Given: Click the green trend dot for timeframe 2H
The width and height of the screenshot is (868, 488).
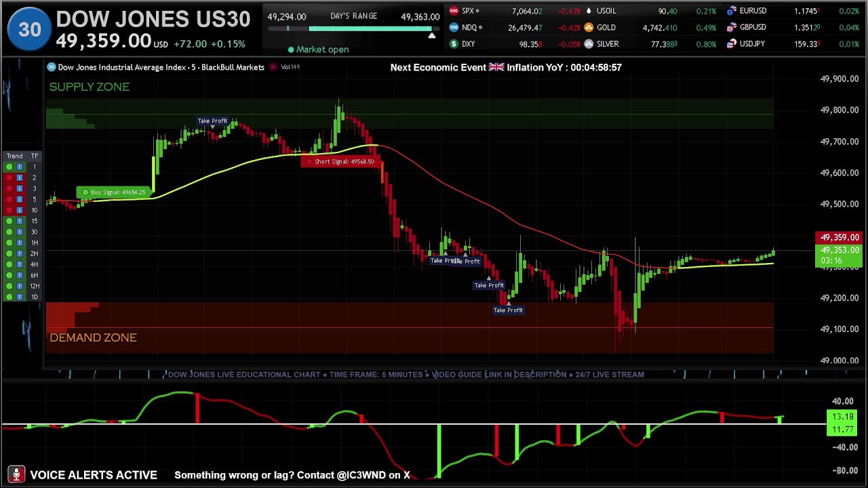Looking at the screenshot, I should click(x=9, y=253).
